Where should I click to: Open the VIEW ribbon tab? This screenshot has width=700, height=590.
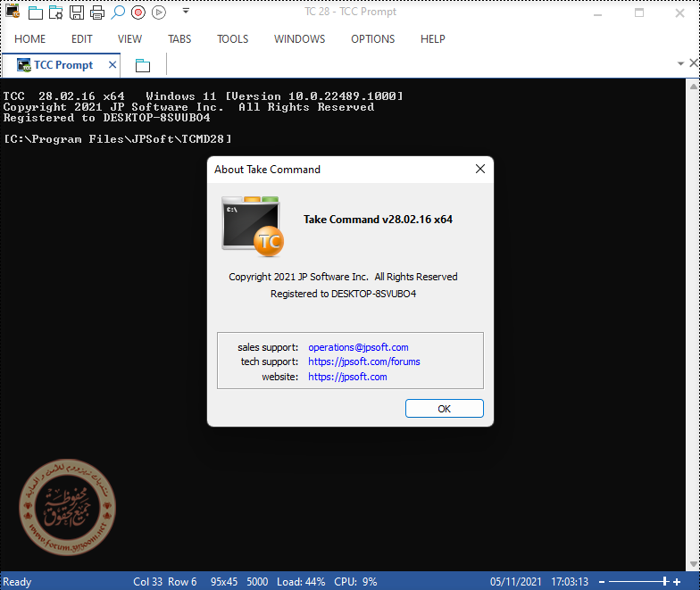coord(130,39)
